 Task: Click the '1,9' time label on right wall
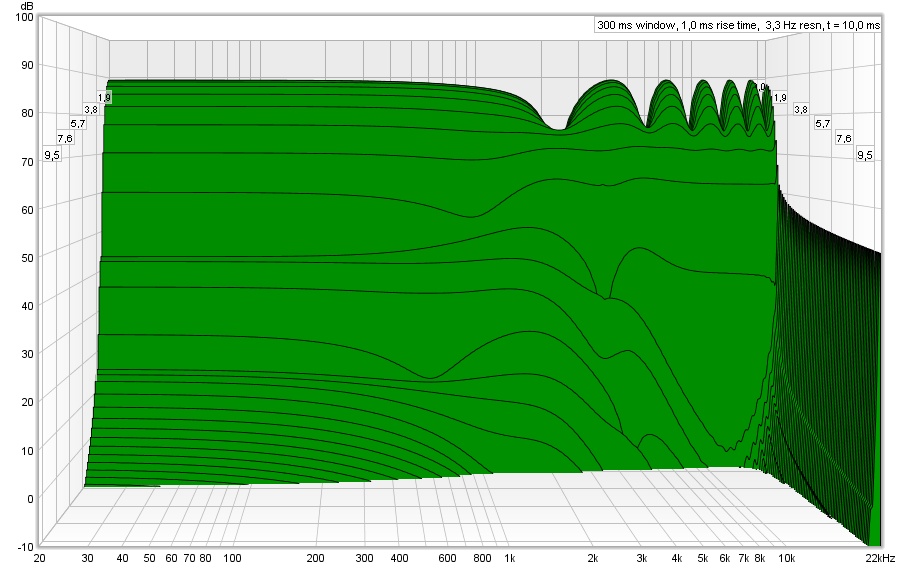pyautogui.click(x=780, y=98)
